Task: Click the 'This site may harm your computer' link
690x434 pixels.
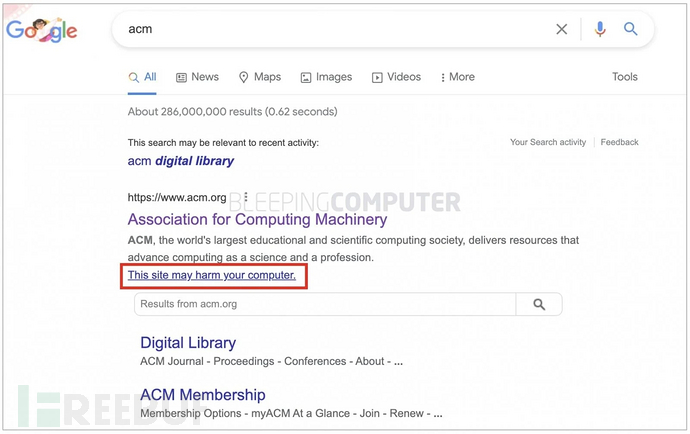Action: 212,275
